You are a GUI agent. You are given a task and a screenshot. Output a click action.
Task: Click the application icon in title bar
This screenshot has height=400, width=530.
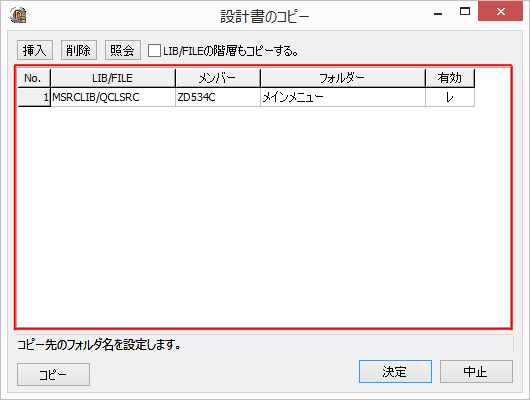click(x=18, y=15)
